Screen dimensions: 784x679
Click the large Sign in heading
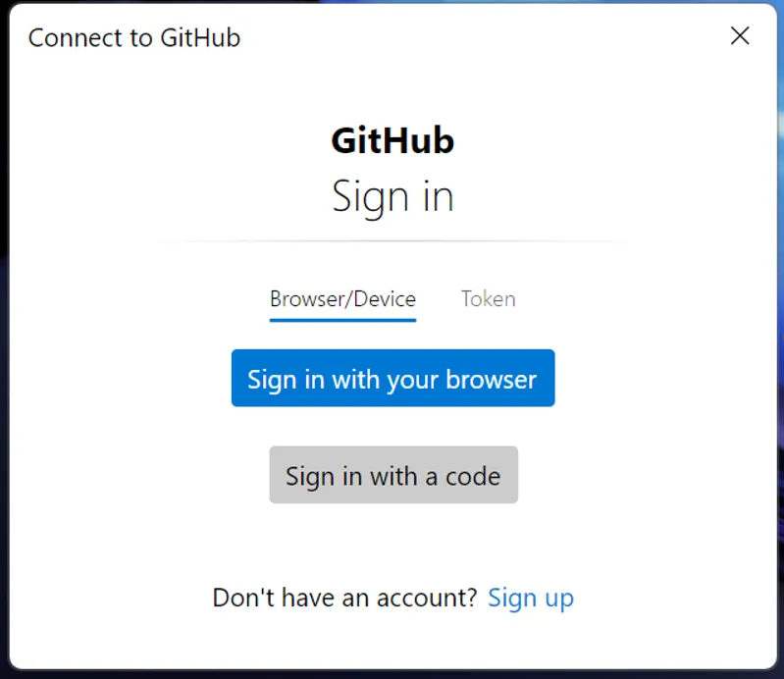pos(392,196)
